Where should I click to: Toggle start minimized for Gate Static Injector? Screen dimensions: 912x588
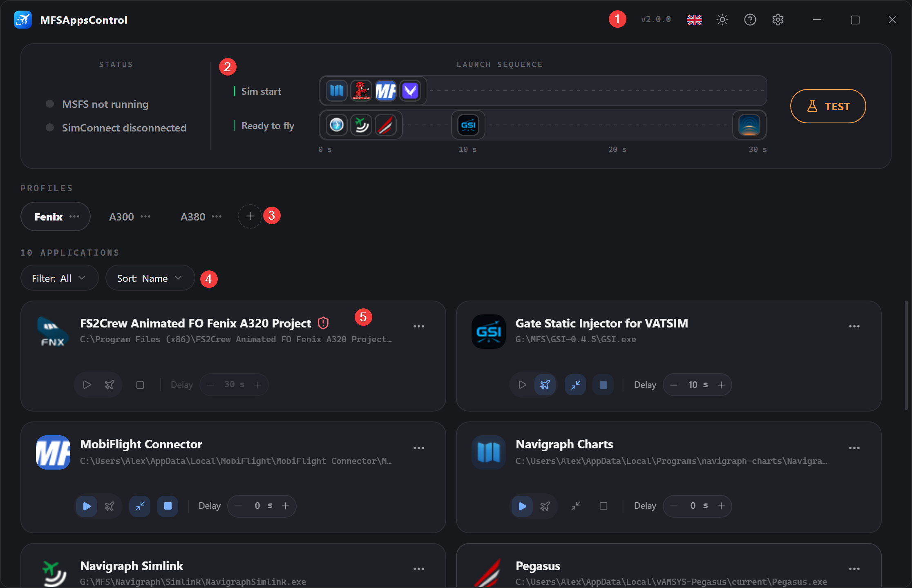pos(575,385)
